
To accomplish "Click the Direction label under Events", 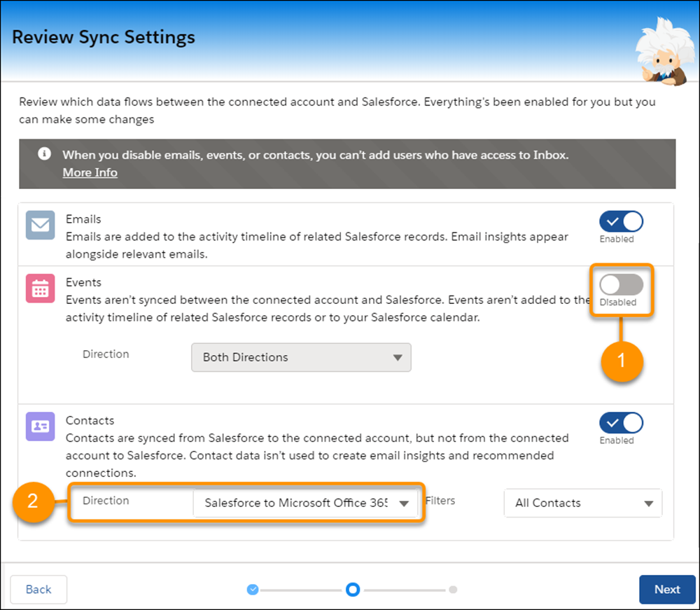I will pyautogui.click(x=106, y=354).
